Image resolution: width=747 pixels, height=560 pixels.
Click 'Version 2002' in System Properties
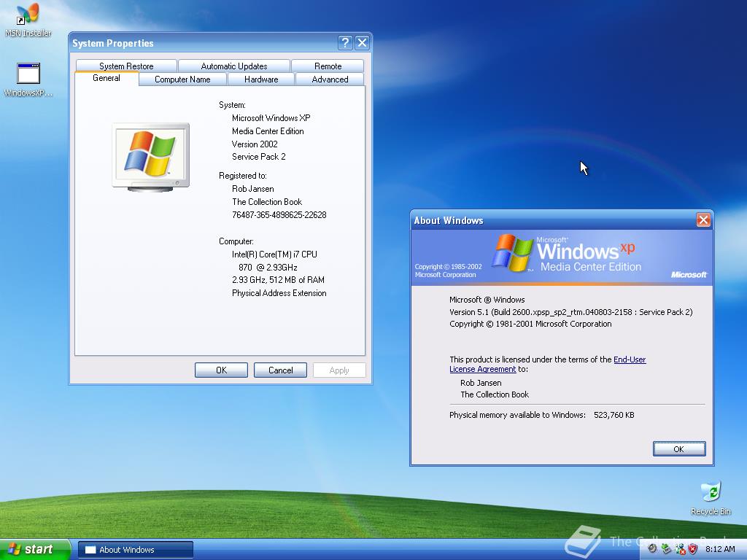point(255,144)
